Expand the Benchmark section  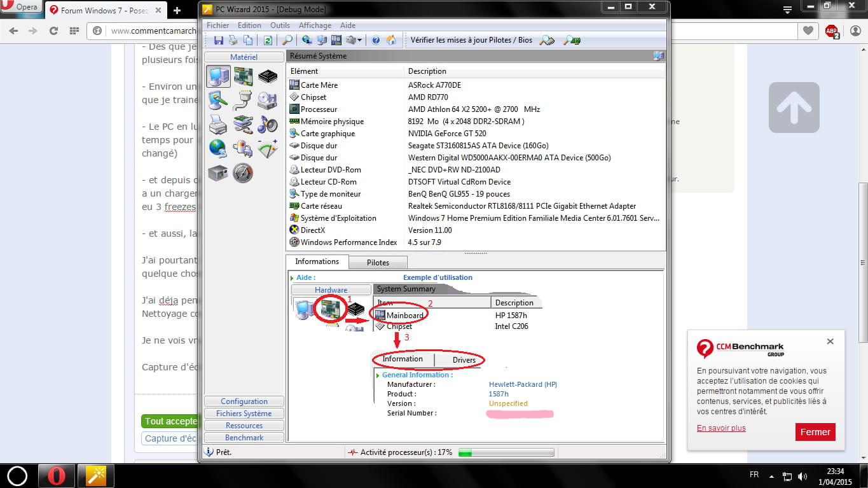click(244, 438)
